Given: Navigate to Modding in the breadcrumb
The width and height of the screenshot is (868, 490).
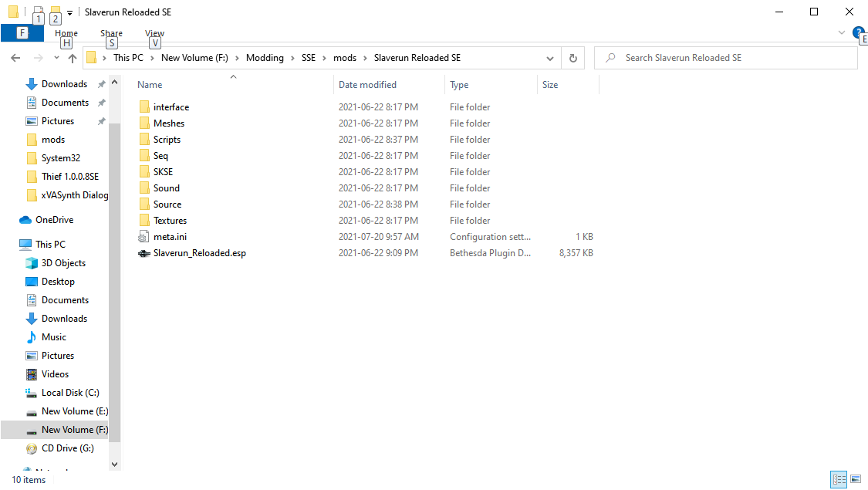Looking at the screenshot, I should (265, 58).
